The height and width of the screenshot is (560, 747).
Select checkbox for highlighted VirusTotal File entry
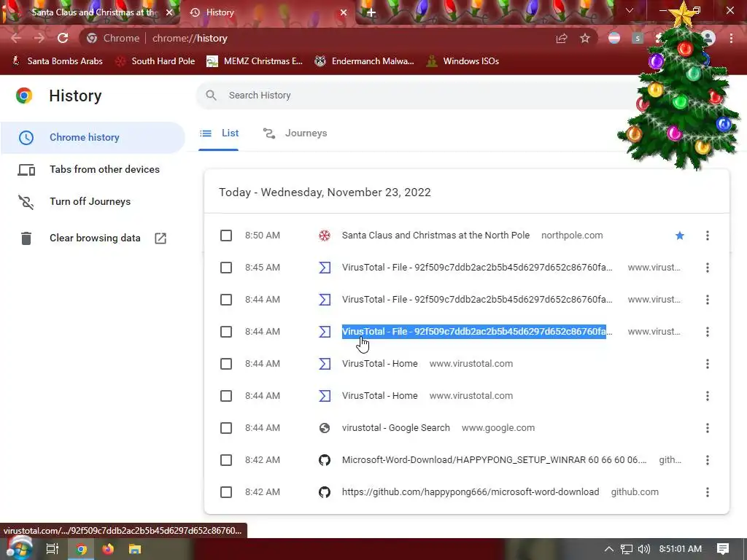coord(226,332)
